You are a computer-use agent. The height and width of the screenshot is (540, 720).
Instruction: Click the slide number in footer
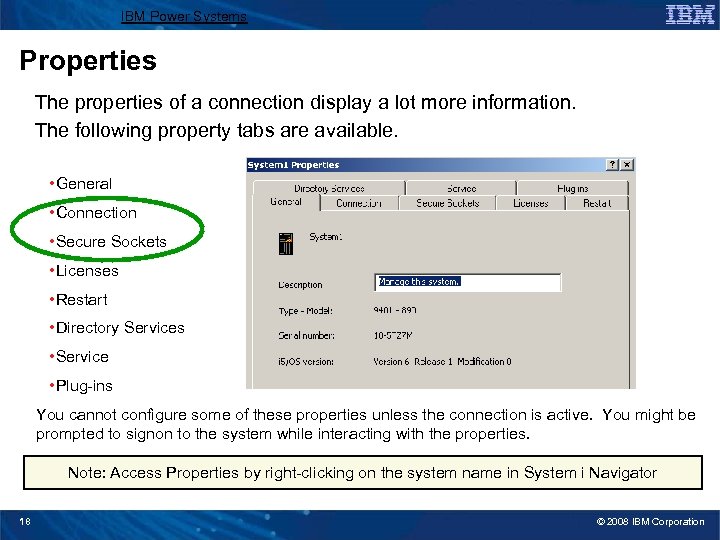tap(25, 521)
